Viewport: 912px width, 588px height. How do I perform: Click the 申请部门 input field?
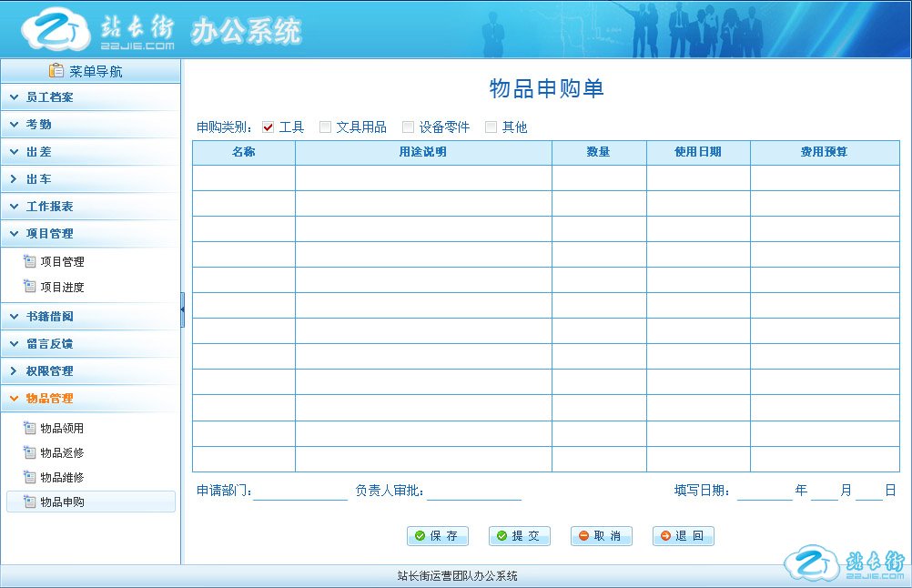[x=300, y=492]
